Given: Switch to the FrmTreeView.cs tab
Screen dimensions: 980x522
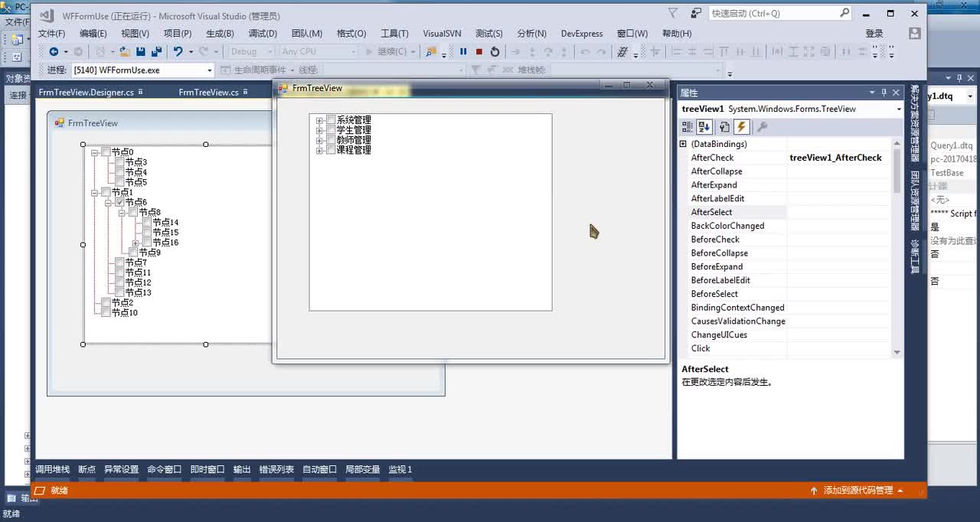Looking at the screenshot, I should 208,92.
